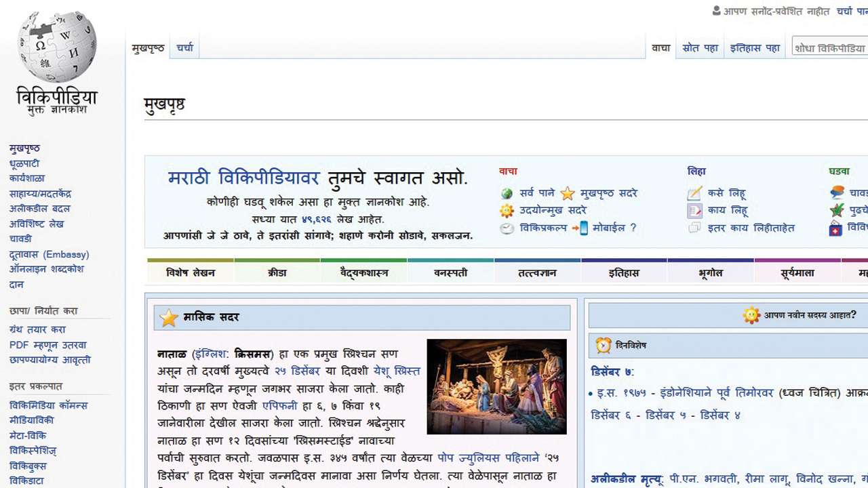868x488 pixels.
Task: Open अविशिष्ट लेख random article
Action: point(37,224)
